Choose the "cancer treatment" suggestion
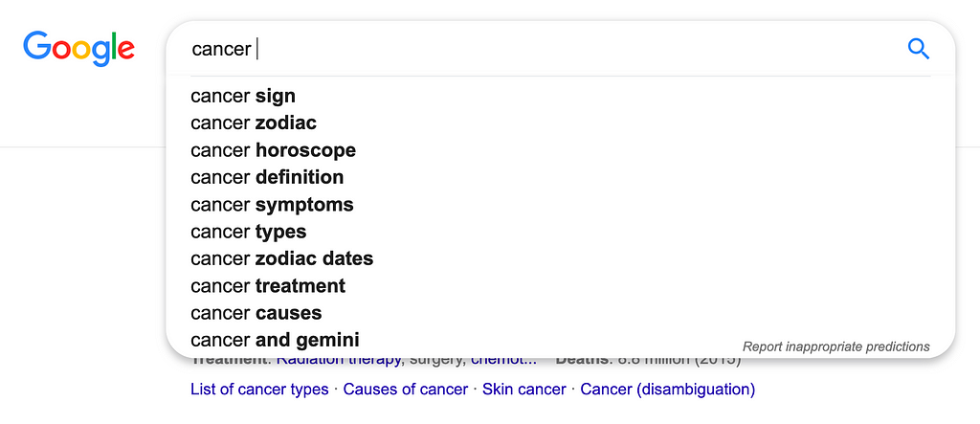This screenshot has height=424, width=980. [x=268, y=286]
